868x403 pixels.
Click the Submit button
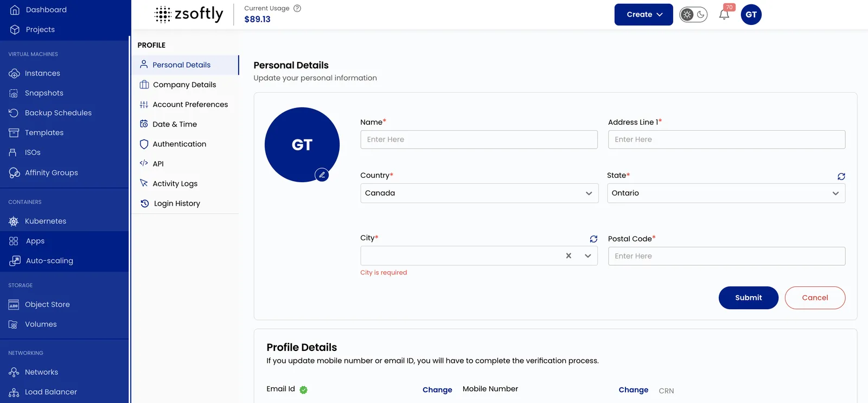pos(749,298)
